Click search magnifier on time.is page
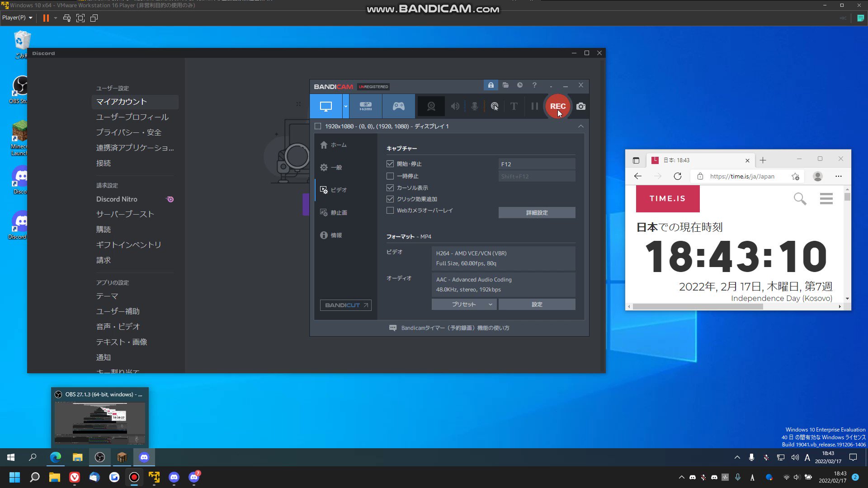868x488 pixels. [800, 199]
